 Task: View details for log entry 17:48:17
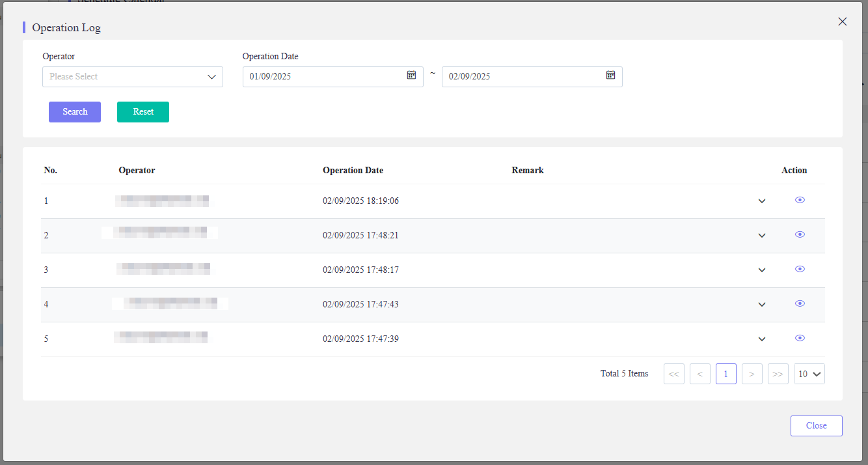(x=800, y=269)
